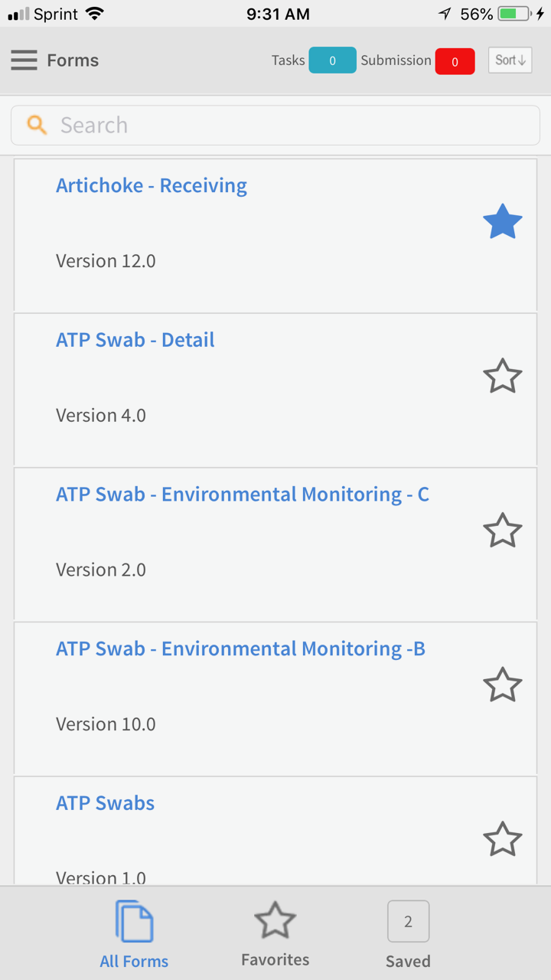The height and width of the screenshot is (980, 551).
Task: Open ATP Swab - Environmental Monitoring - C link
Action: click(243, 495)
